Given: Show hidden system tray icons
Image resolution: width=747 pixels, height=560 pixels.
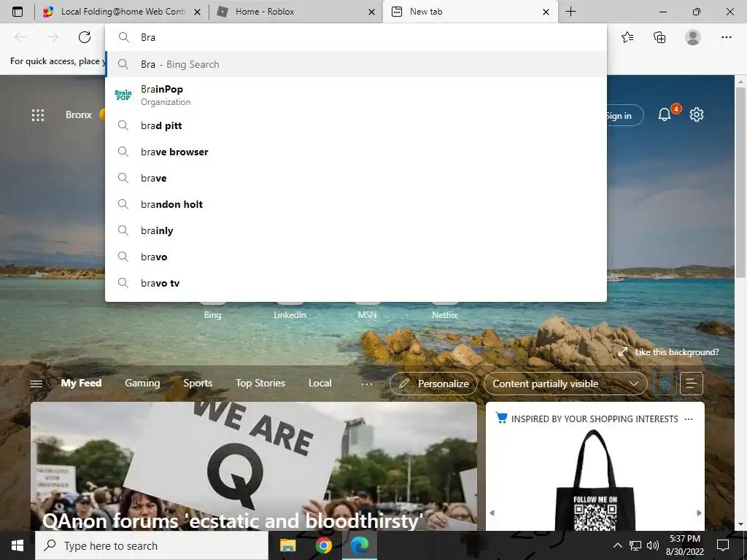Looking at the screenshot, I should (617, 545).
